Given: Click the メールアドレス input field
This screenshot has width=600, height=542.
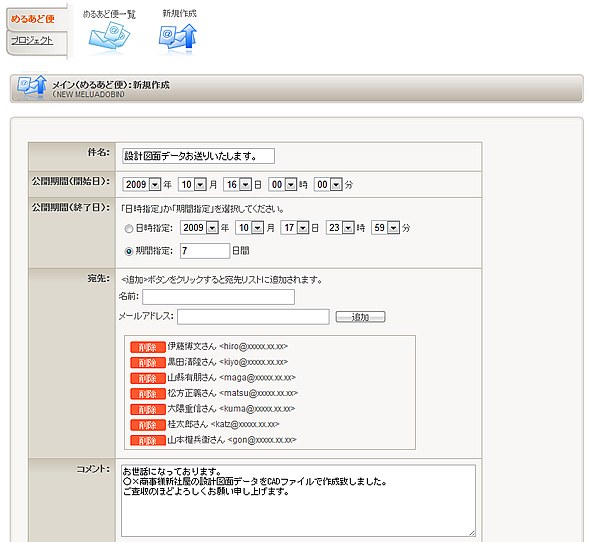Looking at the screenshot, I should point(253,317).
